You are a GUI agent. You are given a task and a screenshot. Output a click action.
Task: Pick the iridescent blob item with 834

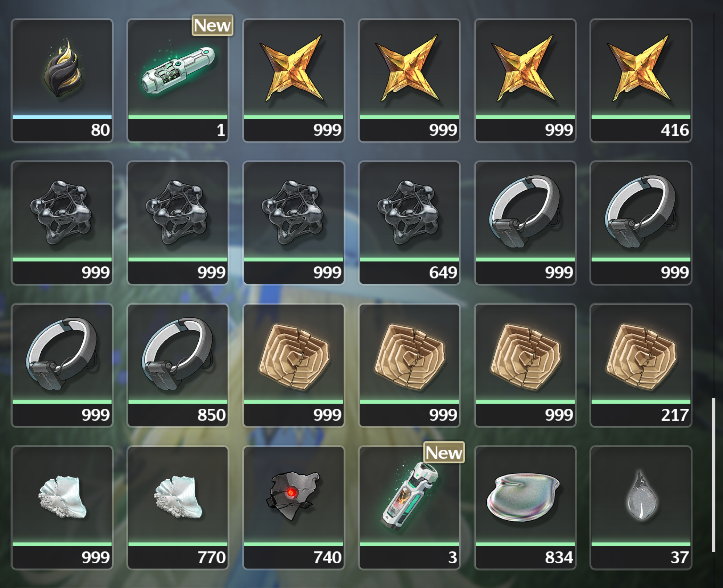coord(525,508)
